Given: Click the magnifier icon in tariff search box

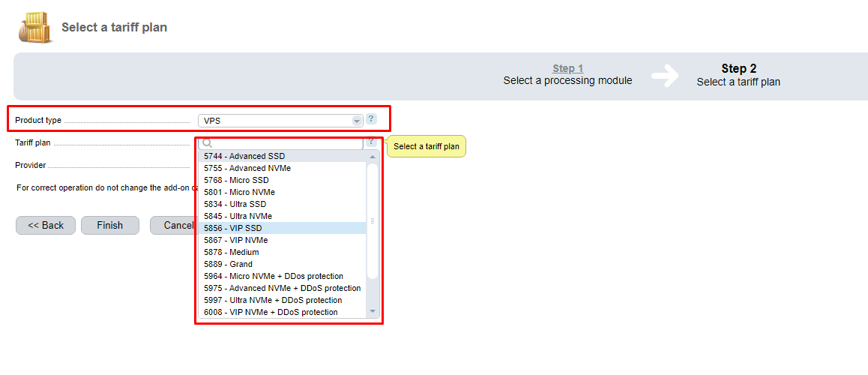Looking at the screenshot, I should (x=208, y=142).
